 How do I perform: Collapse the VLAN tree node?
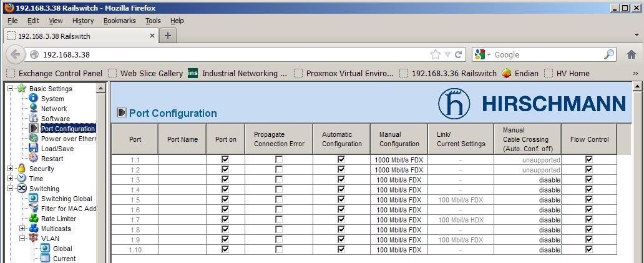[x=22, y=239]
